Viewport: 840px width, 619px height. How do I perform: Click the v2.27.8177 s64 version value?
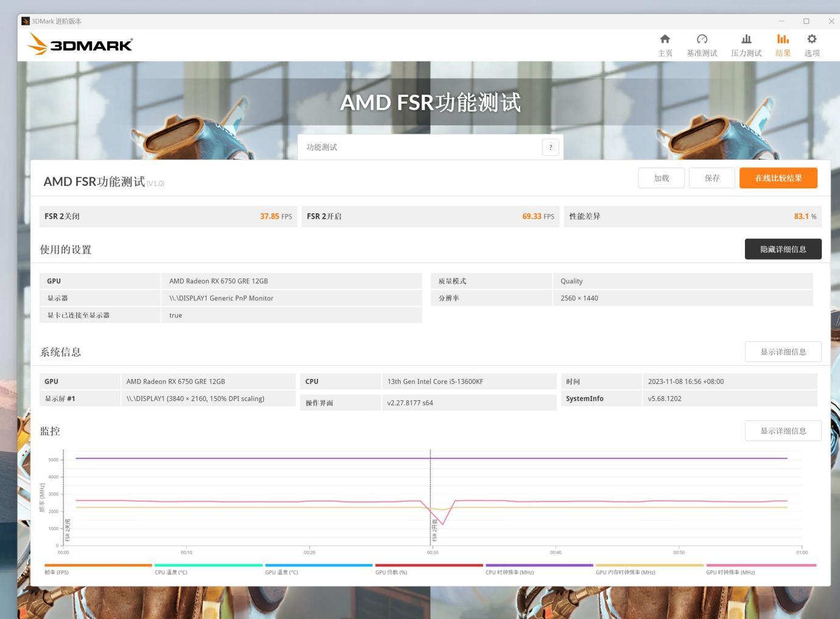click(x=410, y=403)
